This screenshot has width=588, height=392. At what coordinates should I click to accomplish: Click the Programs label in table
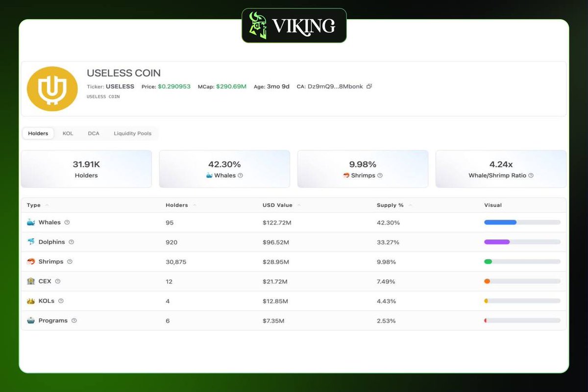(53, 321)
